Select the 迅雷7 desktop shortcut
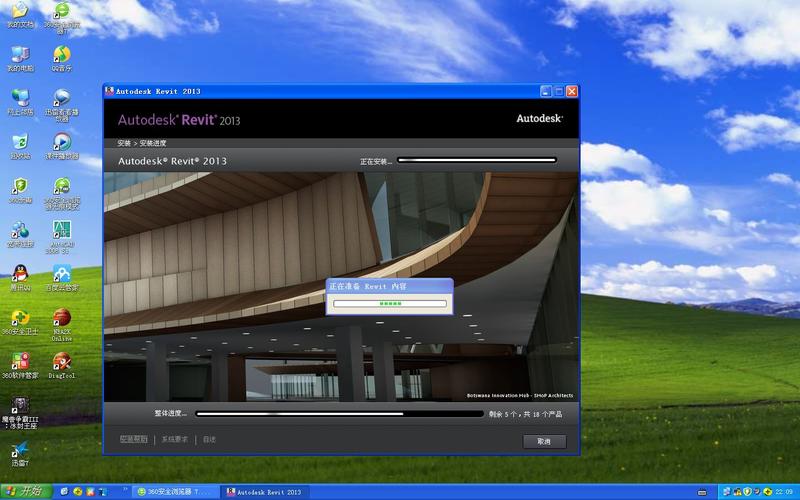Viewport: 800px width, 500px height. 20,454
